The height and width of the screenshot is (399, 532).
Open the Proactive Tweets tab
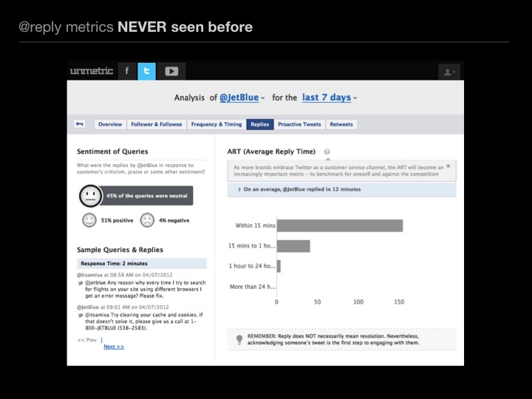299,124
